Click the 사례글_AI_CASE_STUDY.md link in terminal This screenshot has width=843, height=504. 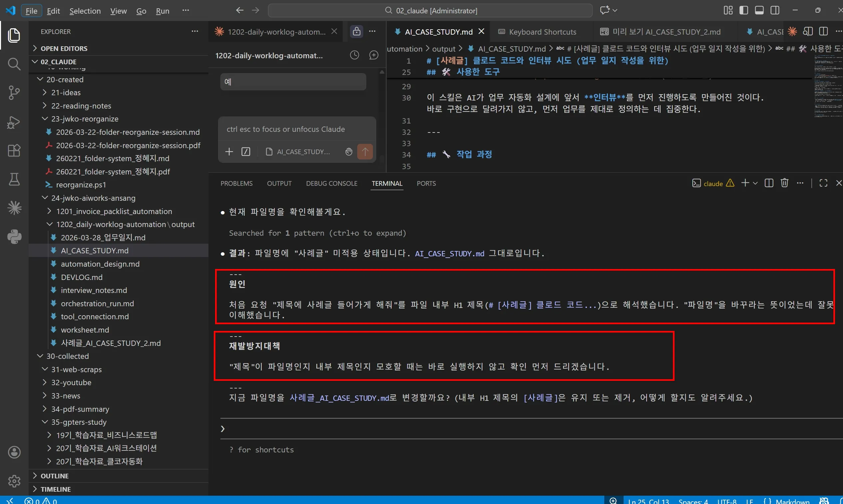coord(339,398)
